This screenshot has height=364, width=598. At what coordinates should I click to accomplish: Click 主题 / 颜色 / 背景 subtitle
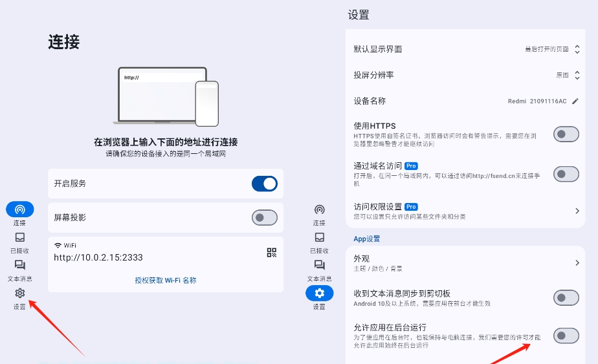click(377, 269)
